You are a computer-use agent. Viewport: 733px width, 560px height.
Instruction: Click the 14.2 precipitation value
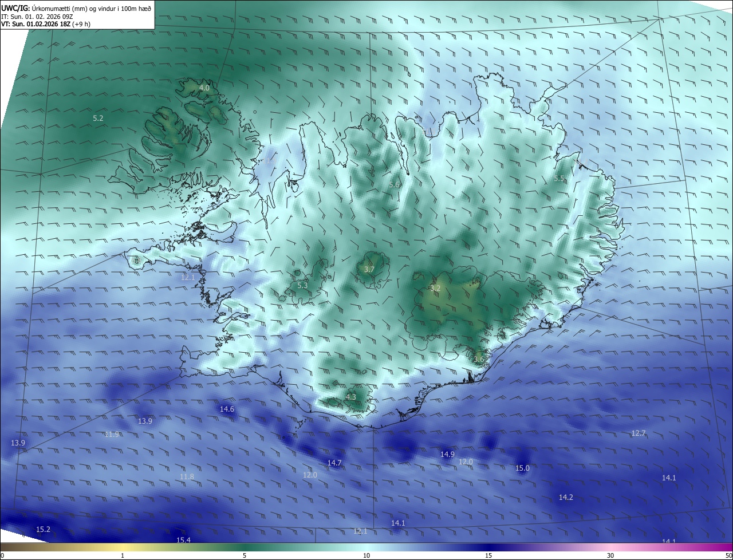566,497
